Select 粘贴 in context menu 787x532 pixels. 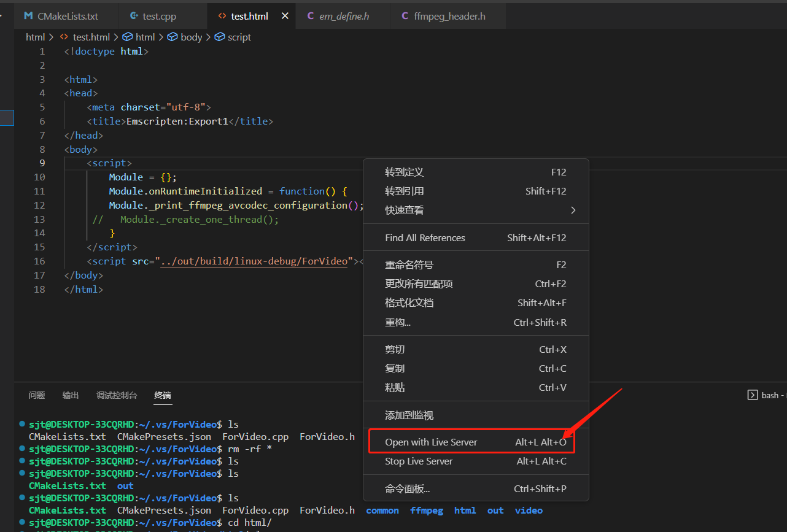[x=476, y=387]
